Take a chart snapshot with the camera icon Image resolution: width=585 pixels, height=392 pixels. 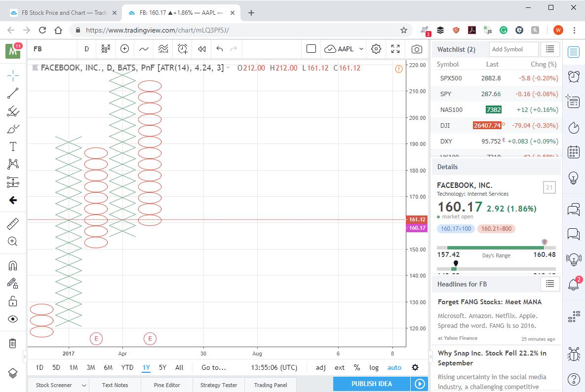(x=417, y=49)
